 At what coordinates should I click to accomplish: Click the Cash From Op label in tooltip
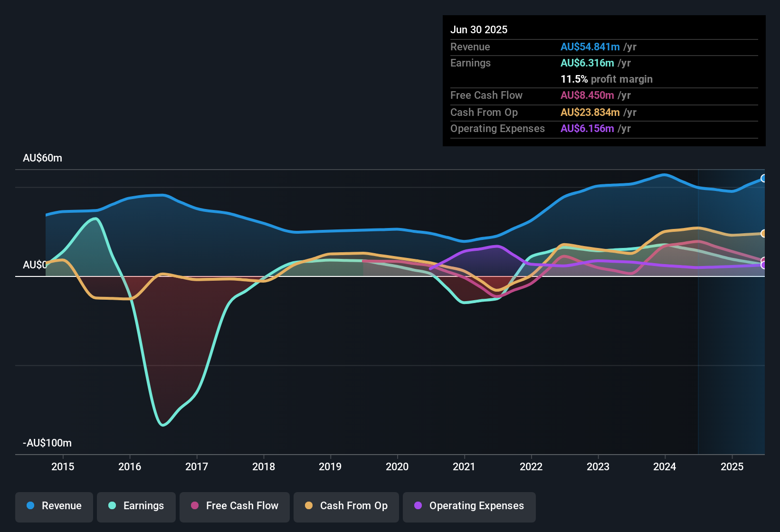484,112
